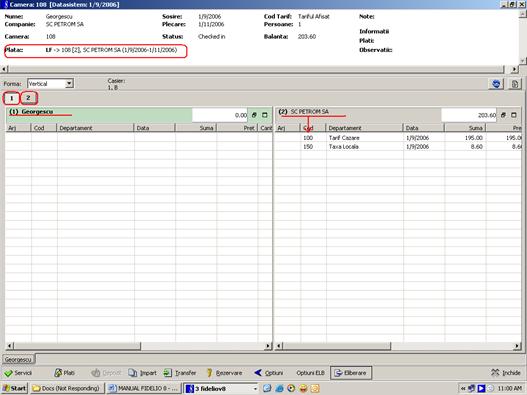This screenshot has height=395, width=527.
Task: Sort by Cod column in Georgescu folio
Action: [x=44, y=128]
